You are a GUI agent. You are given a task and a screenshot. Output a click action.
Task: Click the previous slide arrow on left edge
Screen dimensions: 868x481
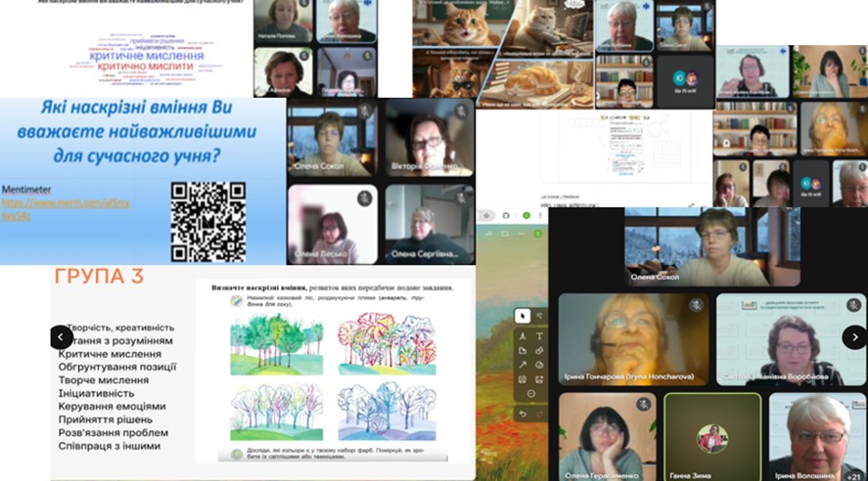coord(61,336)
